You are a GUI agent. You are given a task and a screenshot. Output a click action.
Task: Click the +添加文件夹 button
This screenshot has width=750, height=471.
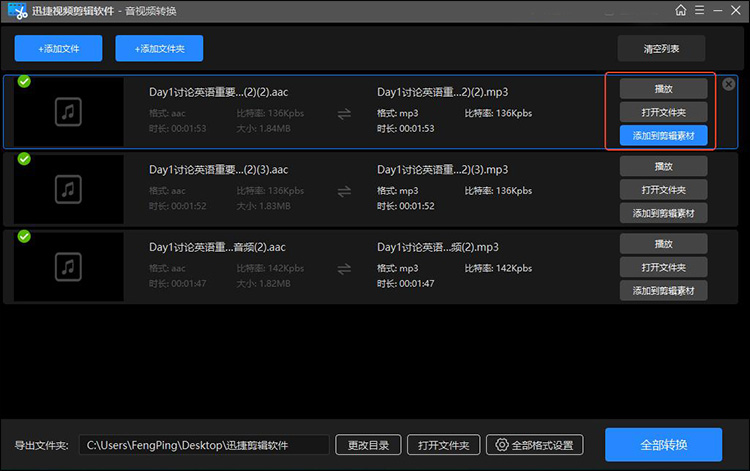point(159,48)
